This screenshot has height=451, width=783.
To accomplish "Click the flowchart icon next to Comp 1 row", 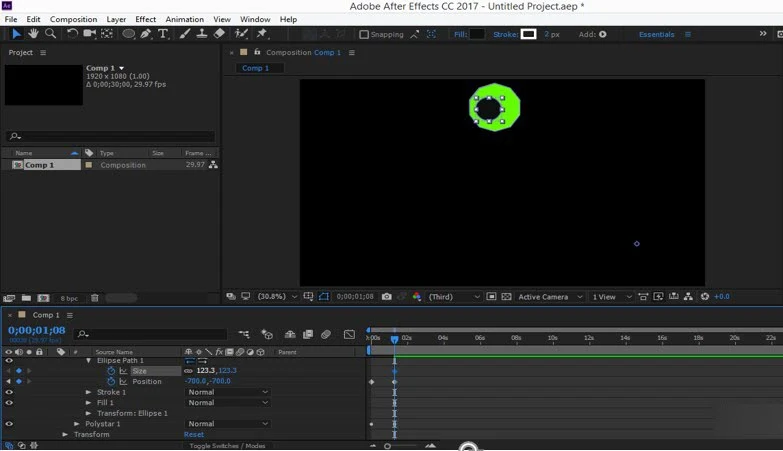I will click(213, 164).
